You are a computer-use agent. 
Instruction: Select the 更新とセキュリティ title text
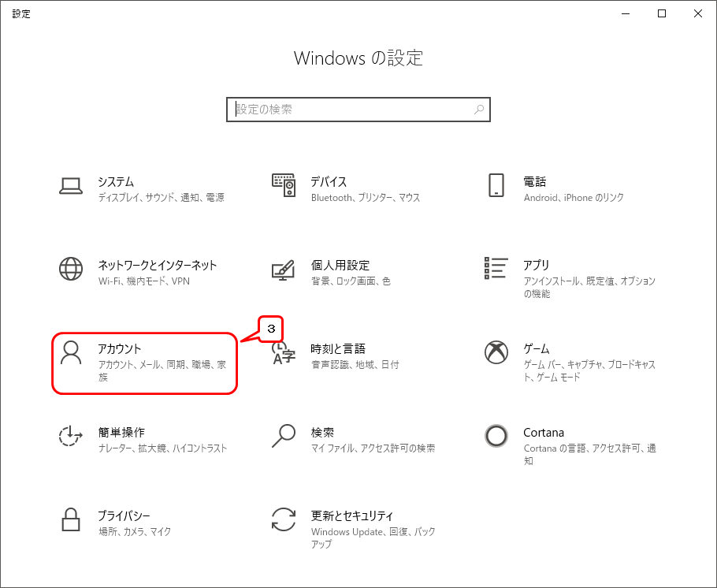click(351, 516)
